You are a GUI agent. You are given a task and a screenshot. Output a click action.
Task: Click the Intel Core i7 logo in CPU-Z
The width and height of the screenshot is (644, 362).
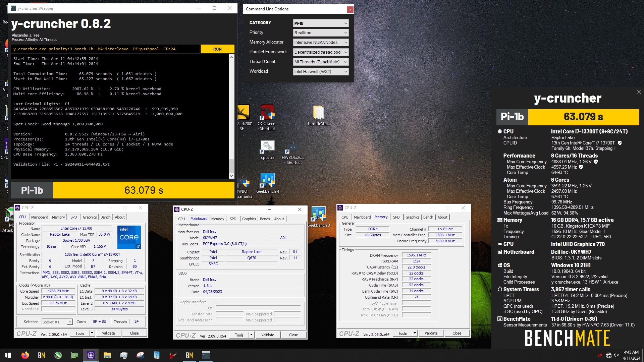click(129, 237)
